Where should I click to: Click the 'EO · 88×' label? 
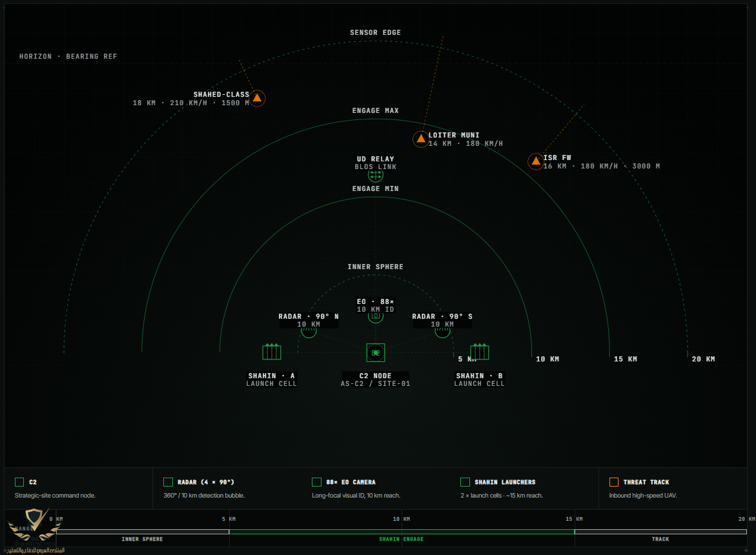point(376,301)
